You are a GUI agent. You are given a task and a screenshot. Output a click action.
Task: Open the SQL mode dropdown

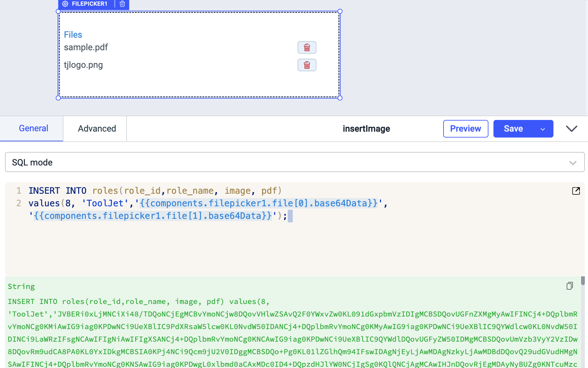click(x=295, y=162)
